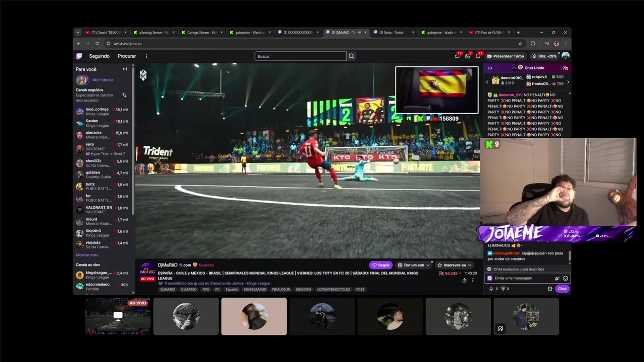Viewport: 644px width, 362px height.
Task: Open the Abrir stories link
Action: coord(103,80)
